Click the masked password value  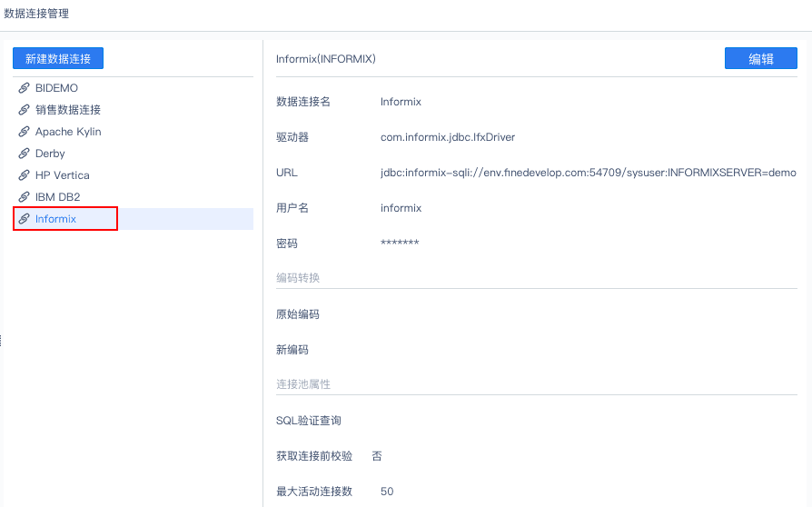tap(400, 244)
